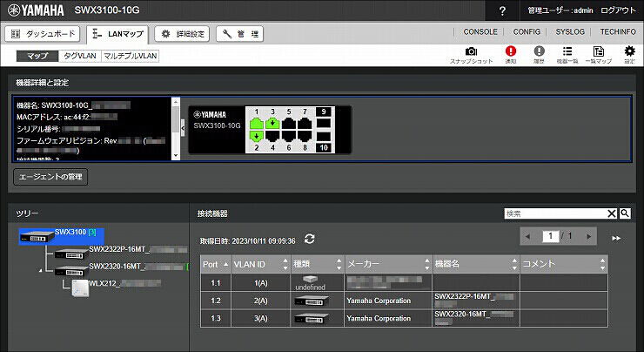Sort the table by VLAN ID column
The width and height of the screenshot is (644, 352).
261,264
